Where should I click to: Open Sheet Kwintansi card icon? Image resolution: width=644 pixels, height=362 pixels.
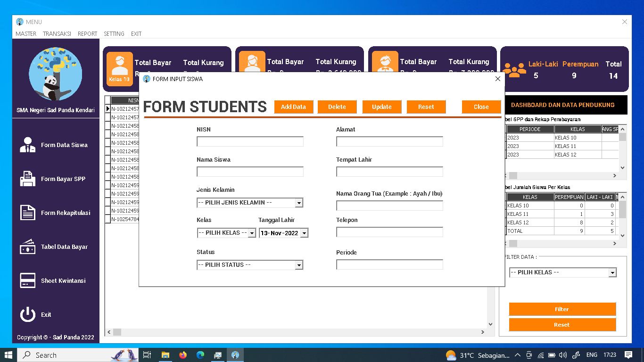(28, 281)
